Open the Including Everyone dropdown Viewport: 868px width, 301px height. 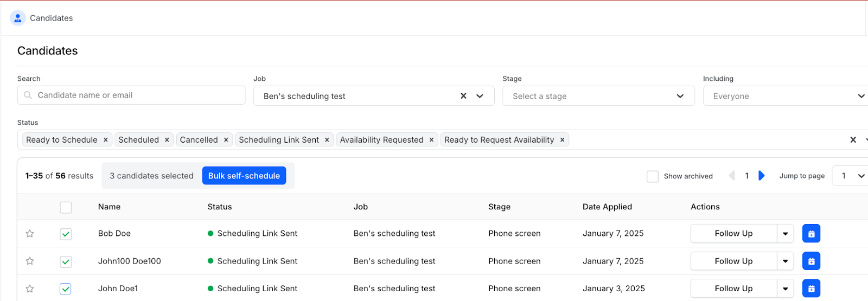787,96
